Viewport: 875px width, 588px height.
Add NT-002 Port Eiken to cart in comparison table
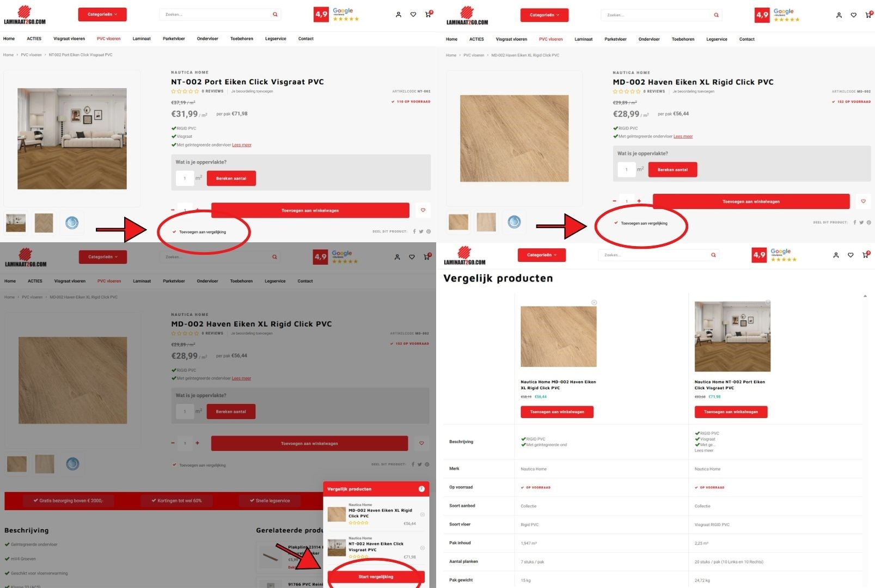[731, 412]
